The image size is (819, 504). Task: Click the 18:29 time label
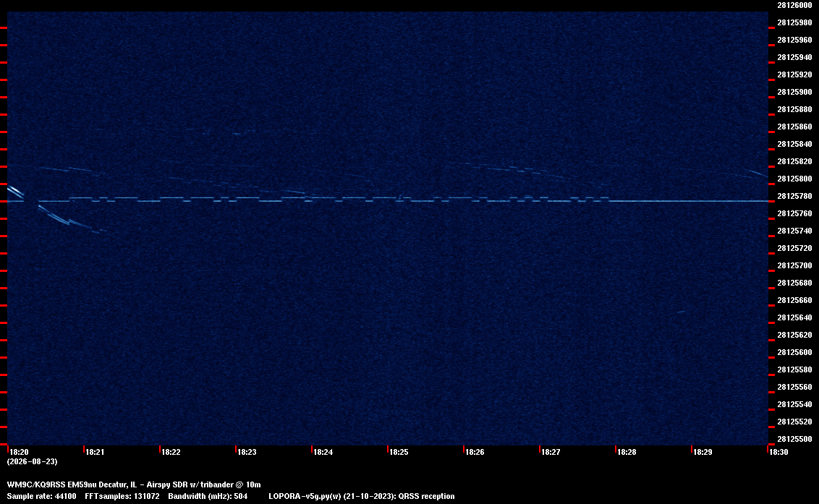703,452
